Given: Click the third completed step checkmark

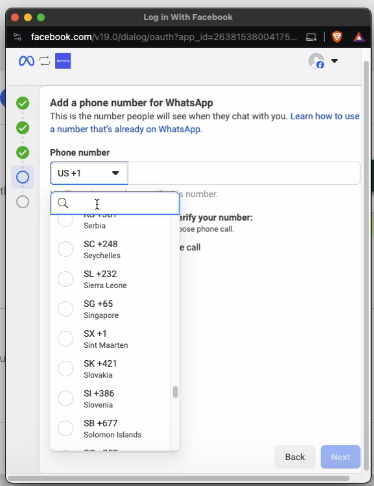Looking at the screenshot, I should [x=23, y=152].
